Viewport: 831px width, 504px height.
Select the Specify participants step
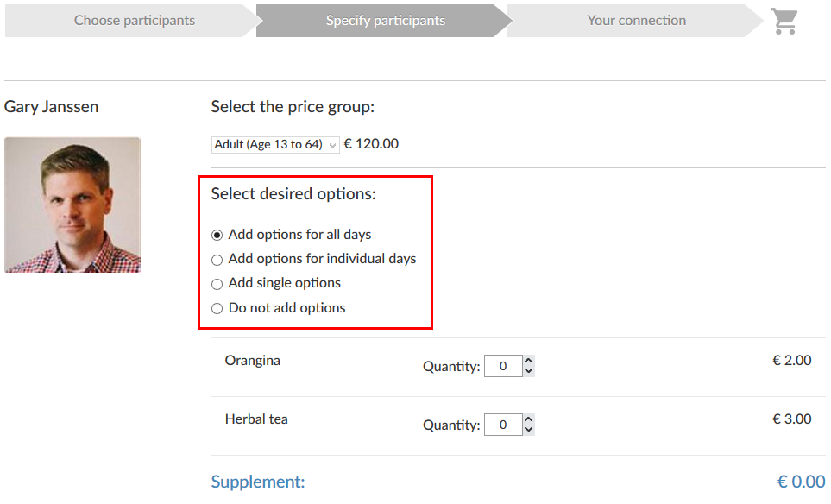pyautogui.click(x=385, y=21)
